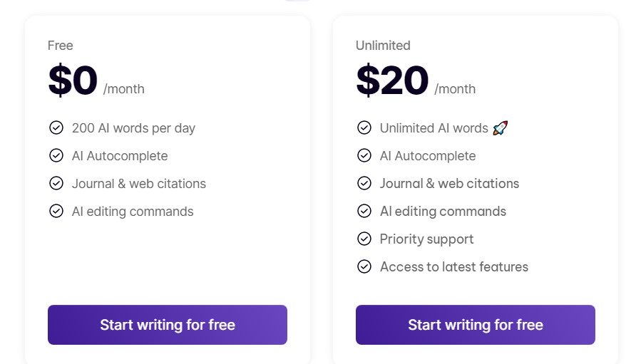
Task: Click the Access to latest features text
Action: point(454,266)
